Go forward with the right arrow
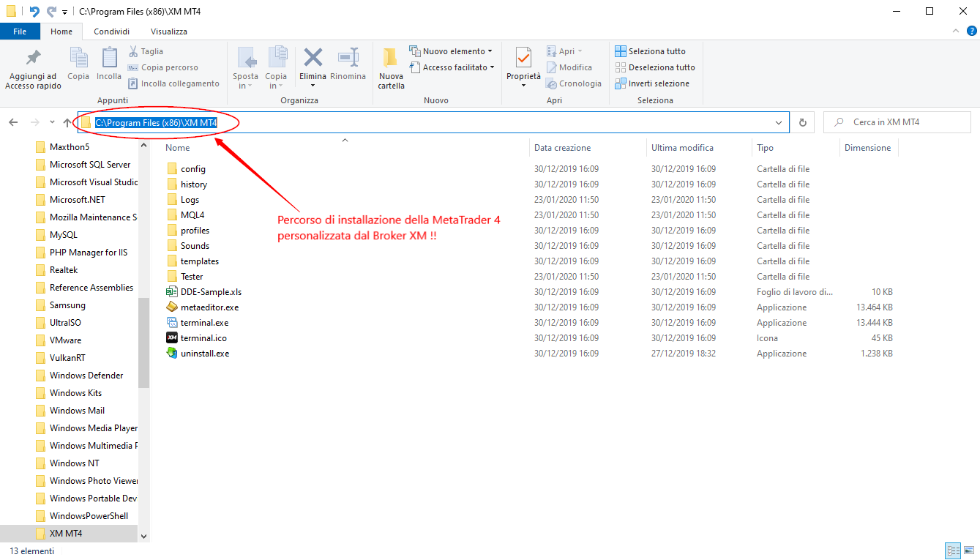The image size is (980, 560). pyautogui.click(x=34, y=122)
